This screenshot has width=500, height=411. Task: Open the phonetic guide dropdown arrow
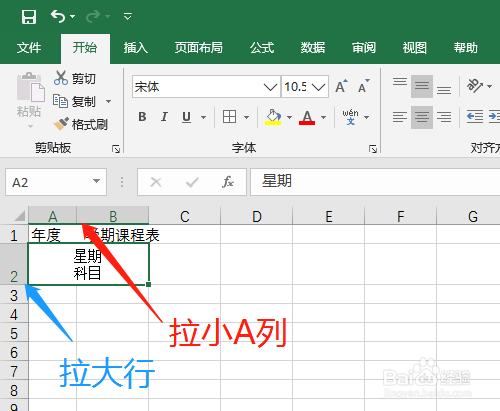(367, 117)
